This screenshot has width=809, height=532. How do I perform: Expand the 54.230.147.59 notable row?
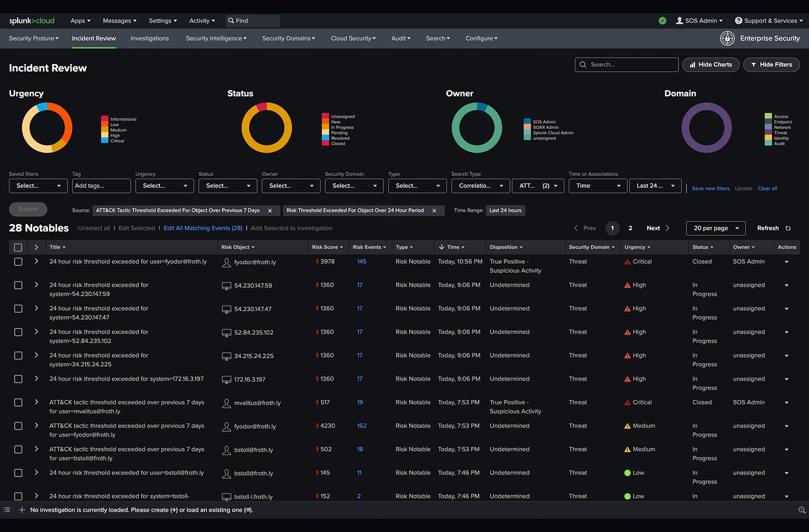(x=36, y=285)
